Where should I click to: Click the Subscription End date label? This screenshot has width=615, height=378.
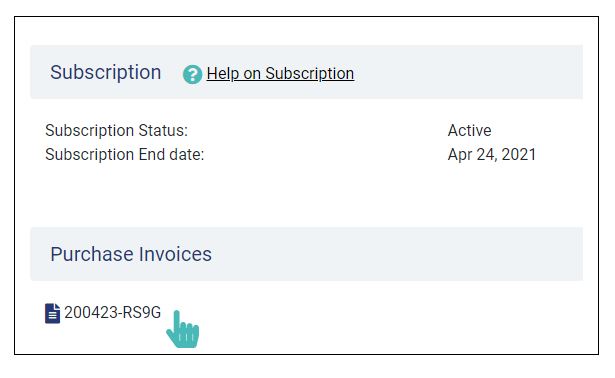pos(125,154)
